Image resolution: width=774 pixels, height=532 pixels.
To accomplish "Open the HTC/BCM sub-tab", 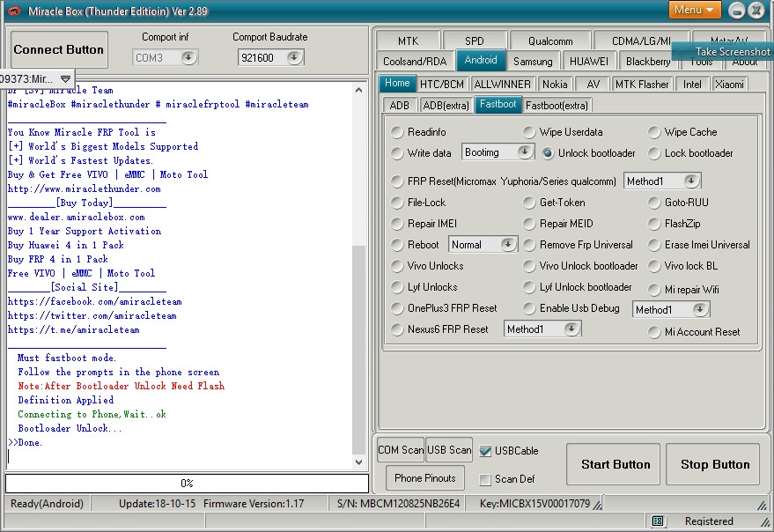I will click(x=442, y=85).
